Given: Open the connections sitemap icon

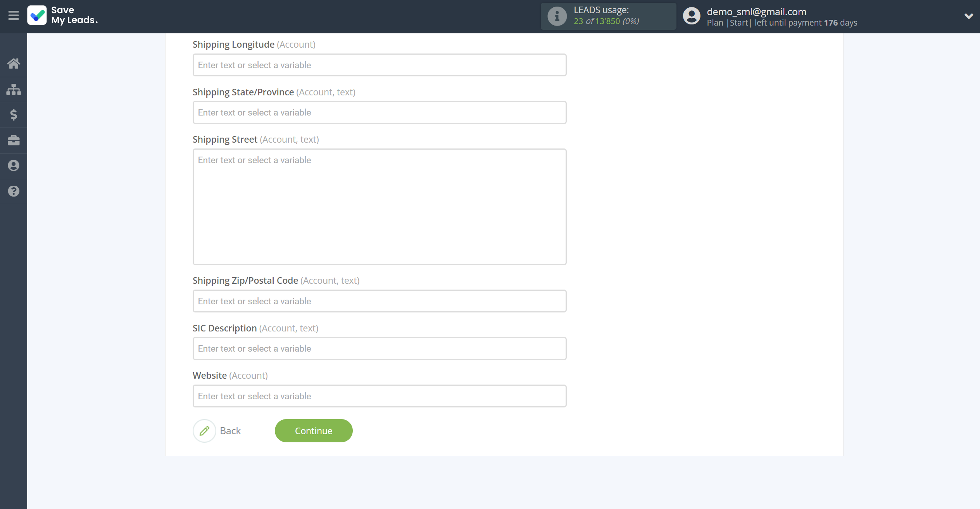Looking at the screenshot, I should [x=14, y=89].
